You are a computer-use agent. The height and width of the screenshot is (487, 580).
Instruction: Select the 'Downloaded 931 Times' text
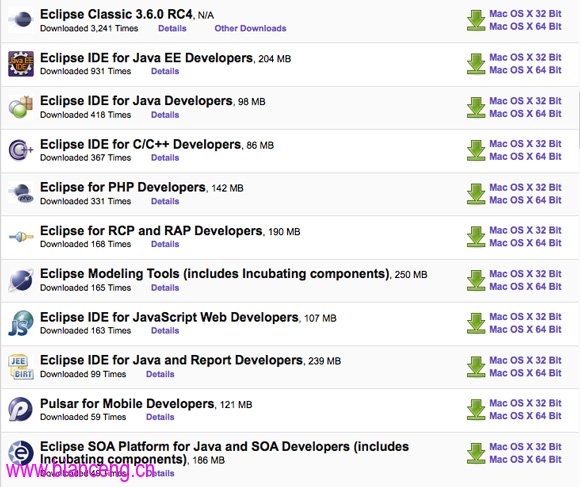tap(85, 71)
